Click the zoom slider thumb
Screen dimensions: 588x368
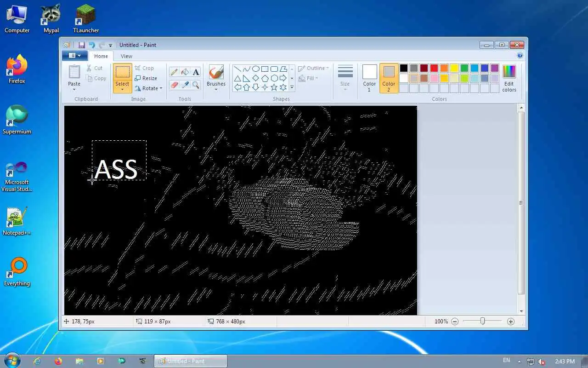[482, 321]
